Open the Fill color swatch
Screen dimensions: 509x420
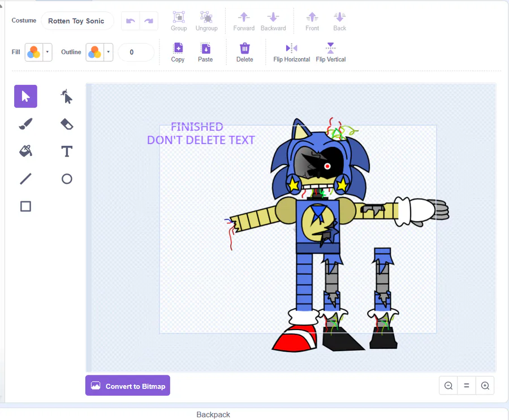34,52
